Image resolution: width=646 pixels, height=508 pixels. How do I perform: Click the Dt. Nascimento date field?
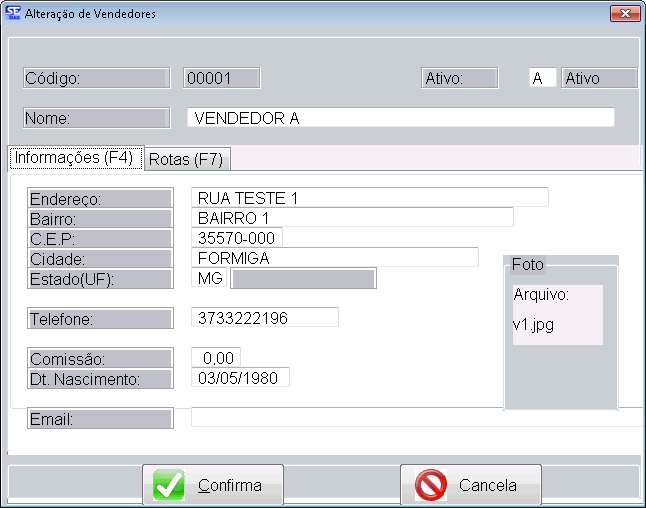point(240,378)
